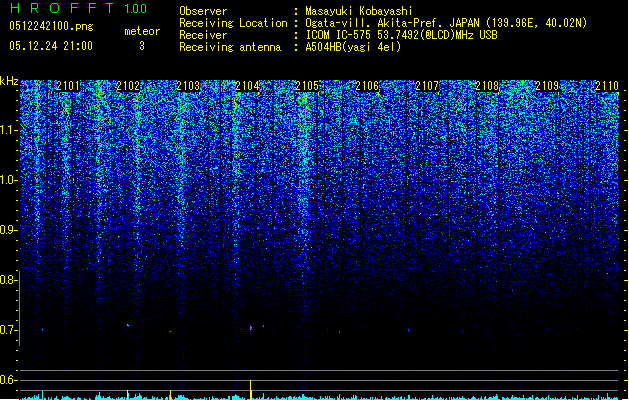This screenshot has height=400, width=629.
Task: Click the 0.8 kHz axis label
Action: pos(8,280)
